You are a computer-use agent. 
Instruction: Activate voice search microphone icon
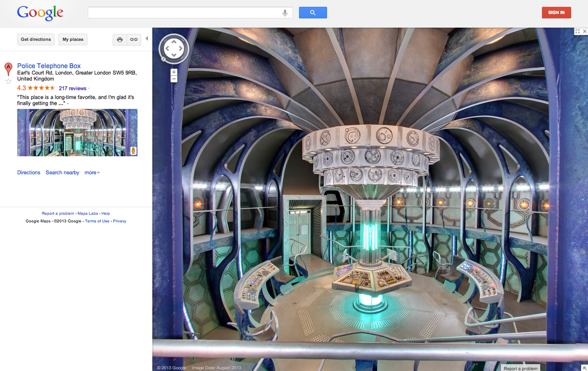click(x=285, y=13)
